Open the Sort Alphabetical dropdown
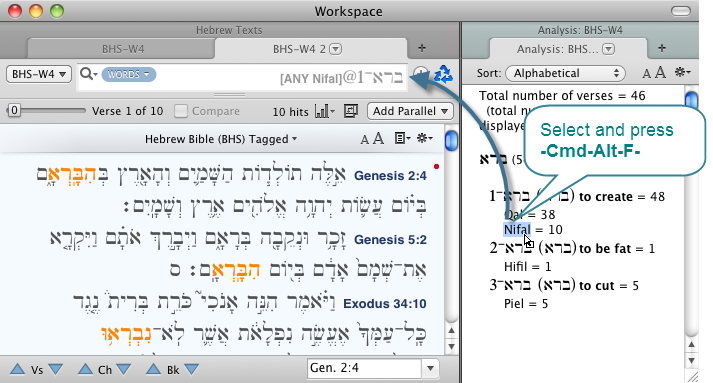This screenshot has width=713, height=383. [565, 73]
